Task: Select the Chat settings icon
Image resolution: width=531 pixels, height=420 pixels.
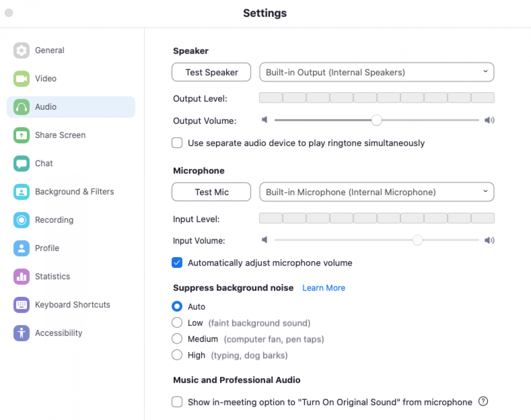Action: 21,163
